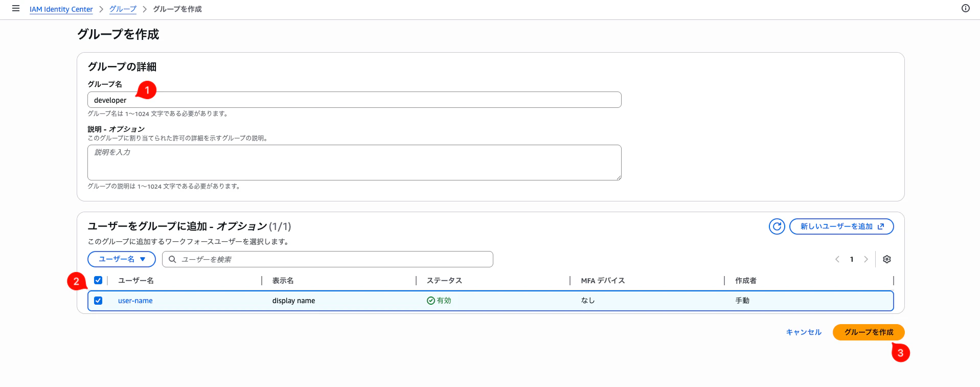Click the ユーザーを検索 search box

[328, 259]
